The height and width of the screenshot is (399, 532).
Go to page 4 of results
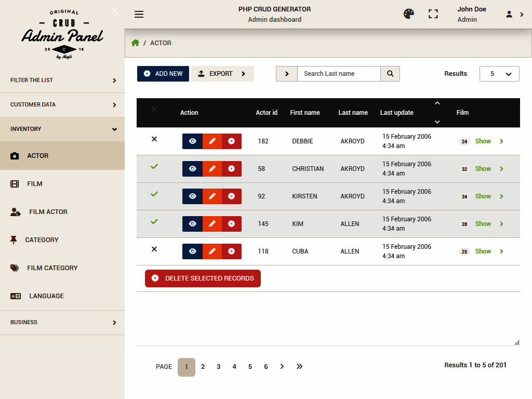pos(234,367)
